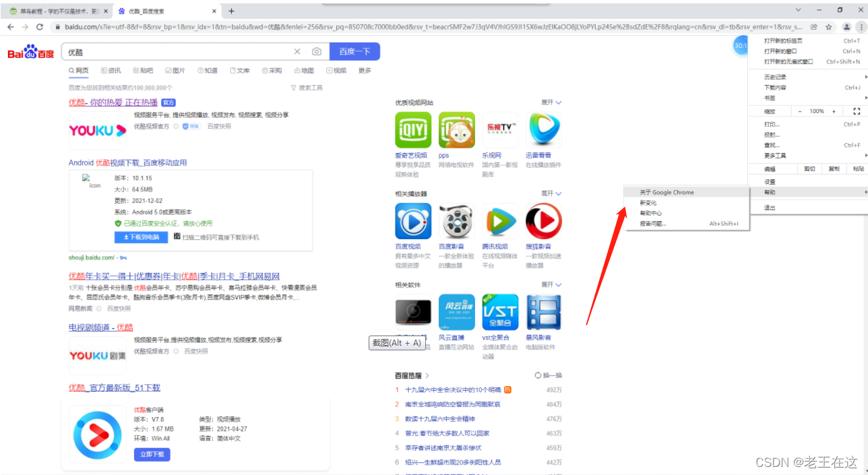Click the browser forward arrow

click(25, 27)
